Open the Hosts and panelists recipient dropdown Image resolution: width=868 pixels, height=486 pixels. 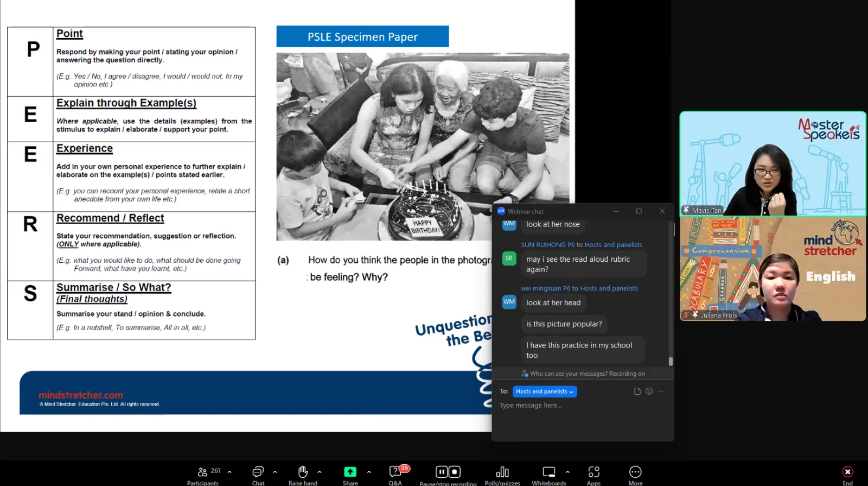point(545,392)
